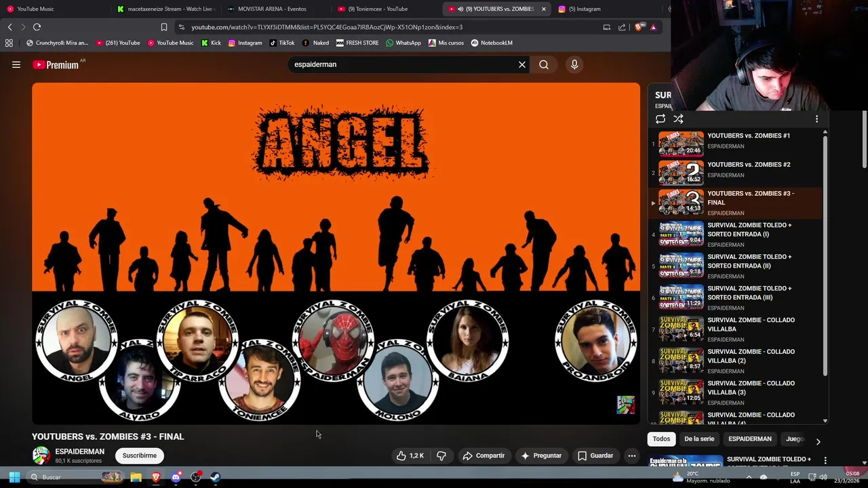The width and height of the screenshot is (868, 488).
Task: Focus the YouTube search field
Action: (403, 64)
